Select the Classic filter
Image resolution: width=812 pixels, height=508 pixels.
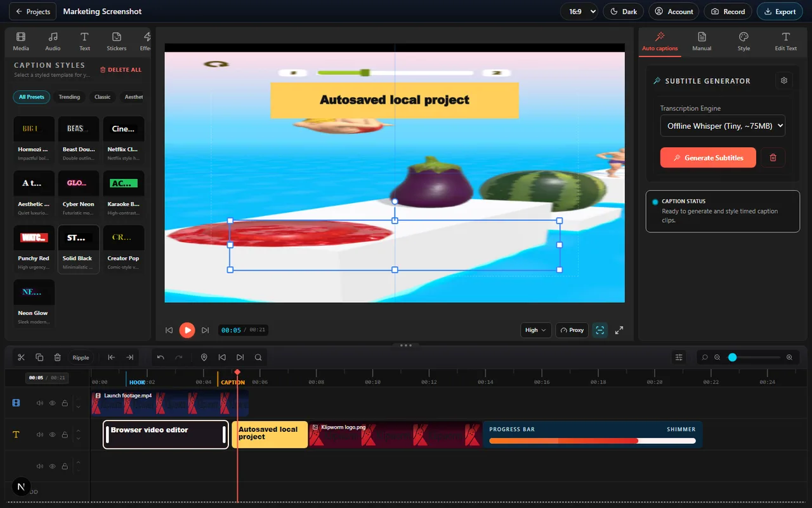(103, 97)
